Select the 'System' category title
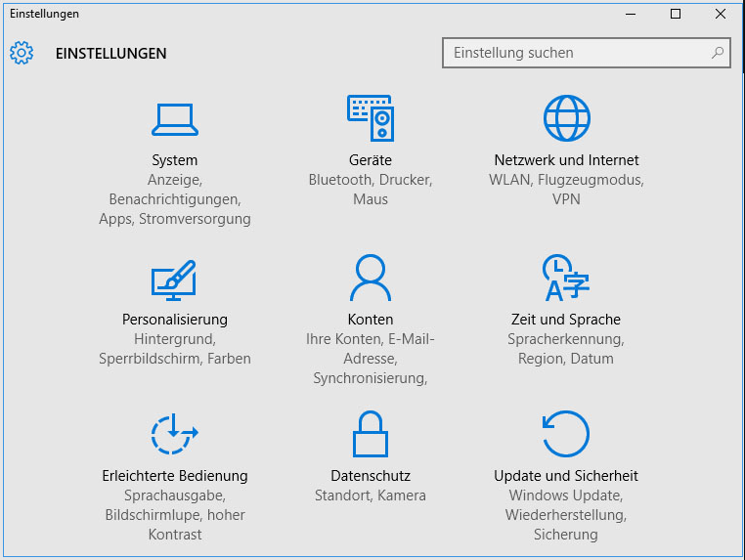 (174, 160)
